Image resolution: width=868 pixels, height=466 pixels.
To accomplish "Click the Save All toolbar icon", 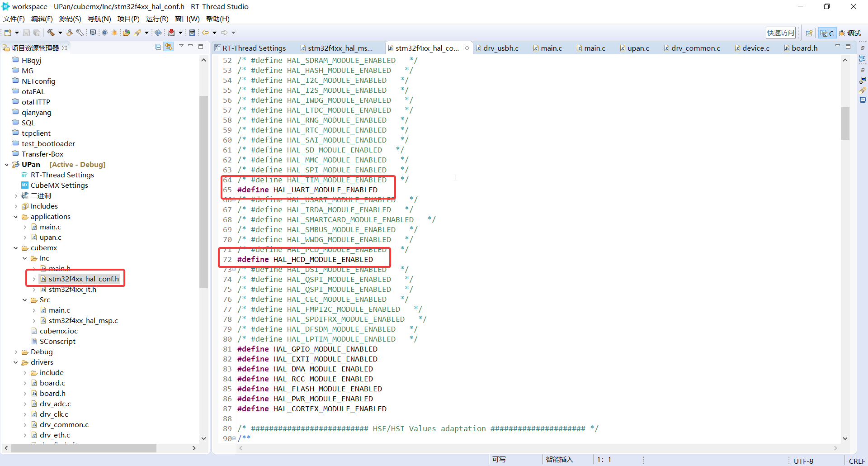I will coord(37,32).
